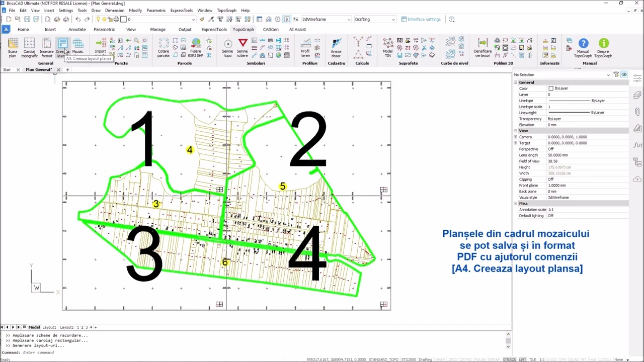The height and width of the screenshot is (362, 644).
Task: Collapse the View properties section
Action: (x=515, y=131)
